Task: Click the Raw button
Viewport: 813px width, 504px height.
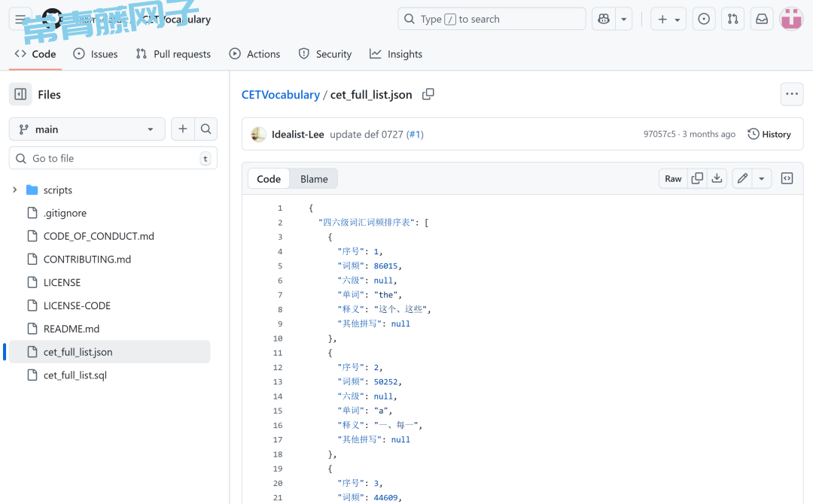Action: click(673, 178)
